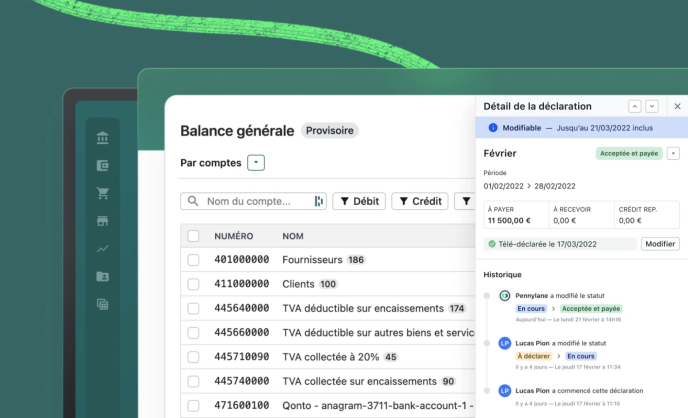Image resolution: width=688 pixels, height=418 pixels.
Task: Open the calculator table icon in sidebar
Action: click(102, 304)
